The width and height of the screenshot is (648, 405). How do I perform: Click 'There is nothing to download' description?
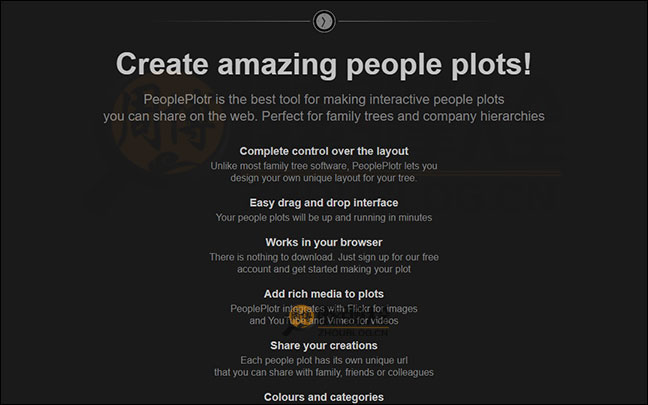[x=324, y=263]
